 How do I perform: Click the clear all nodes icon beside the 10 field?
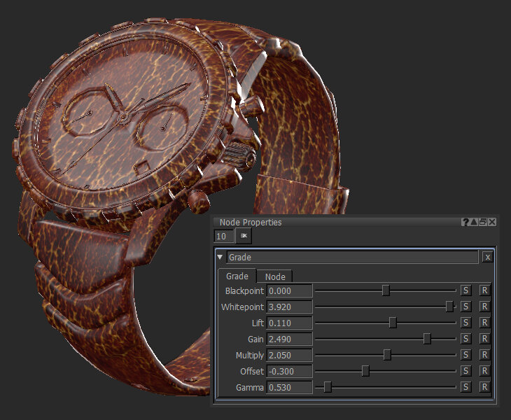coord(244,236)
